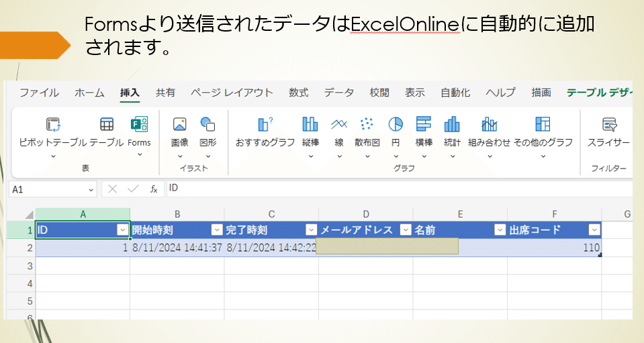Switch to the データ tab
The image size is (644, 343).
(x=339, y=93)
